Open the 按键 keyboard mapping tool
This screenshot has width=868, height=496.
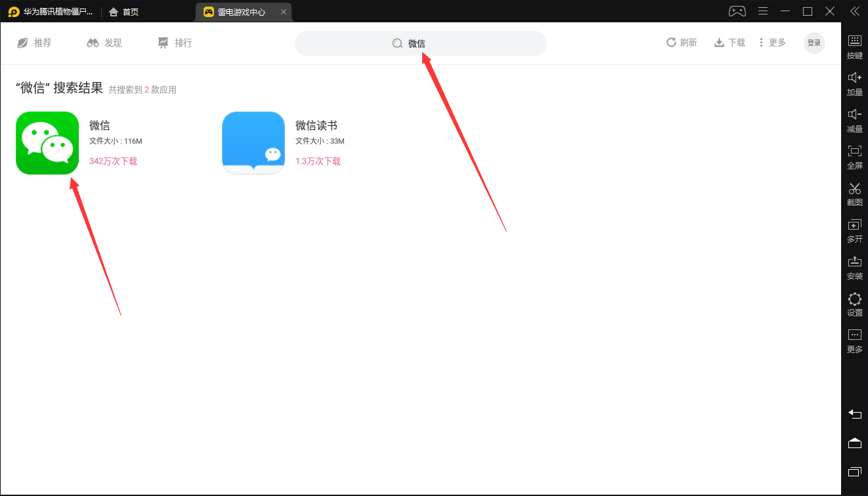(854, 46)
